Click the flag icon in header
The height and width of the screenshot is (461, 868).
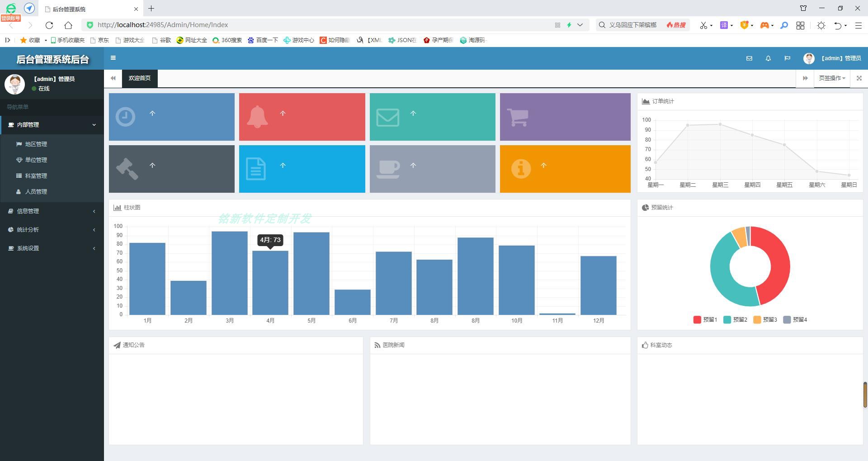tap(787, 58)
